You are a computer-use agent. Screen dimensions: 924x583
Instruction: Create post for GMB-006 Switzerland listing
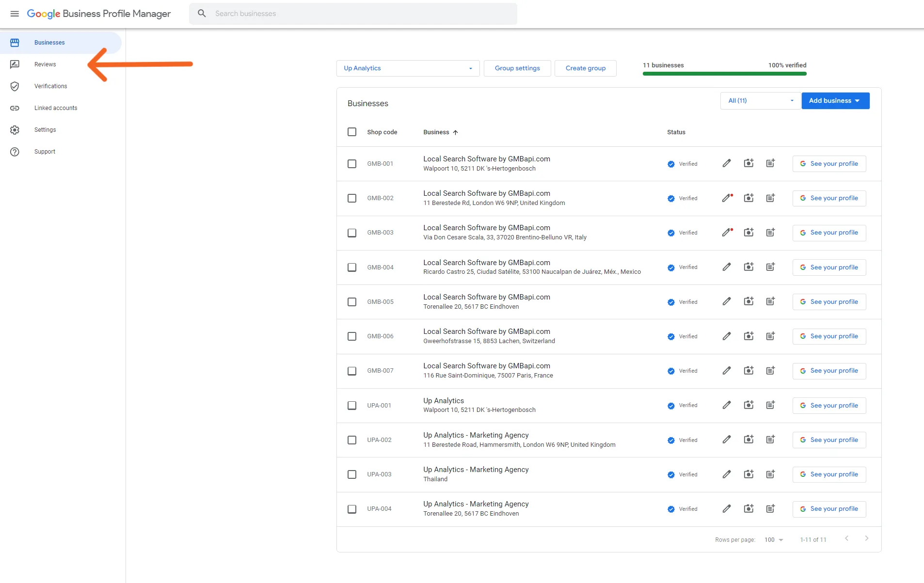(x=770, y=336)
